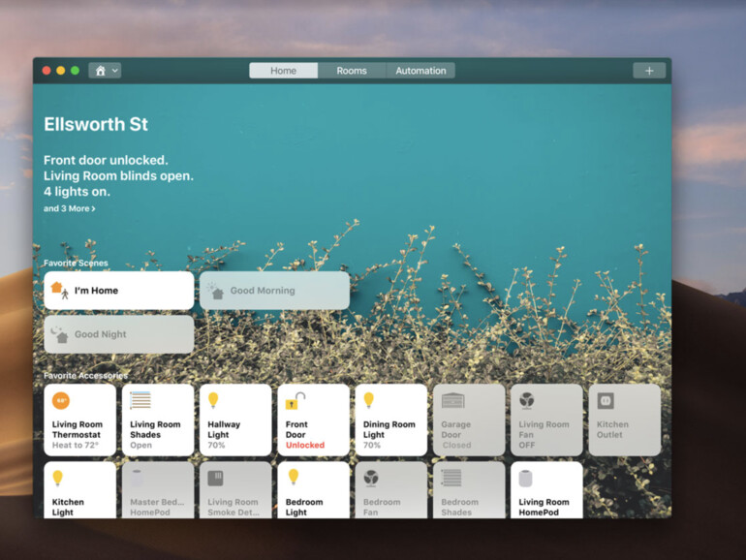Click the Hallway Light '70%' value

tap(216, 446)
